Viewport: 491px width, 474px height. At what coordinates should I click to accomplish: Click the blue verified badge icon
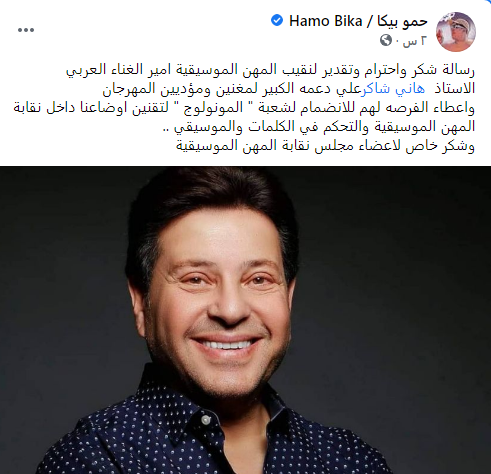click(x=277, y=21)
